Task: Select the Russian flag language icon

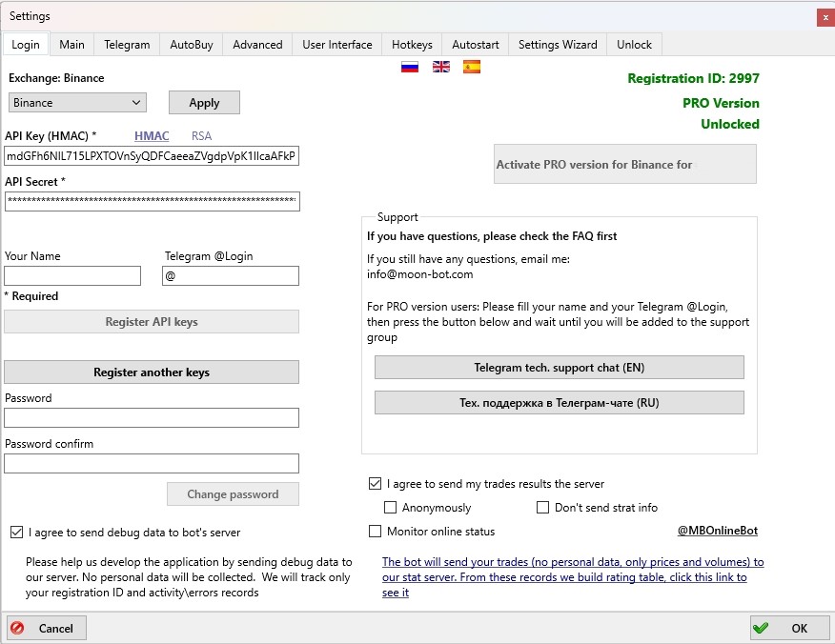Action: click(x=410, y=67)
